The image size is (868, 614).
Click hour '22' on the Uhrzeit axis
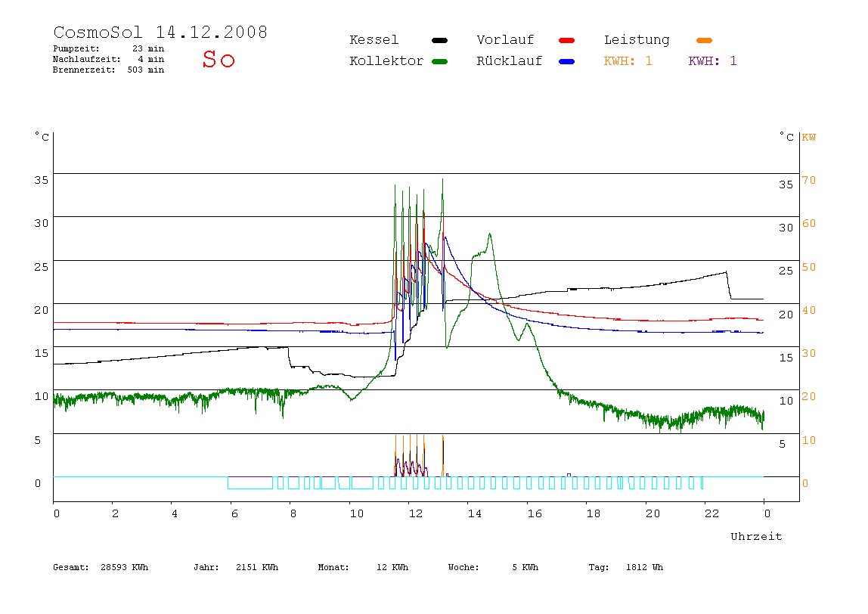tap(712, 513)
